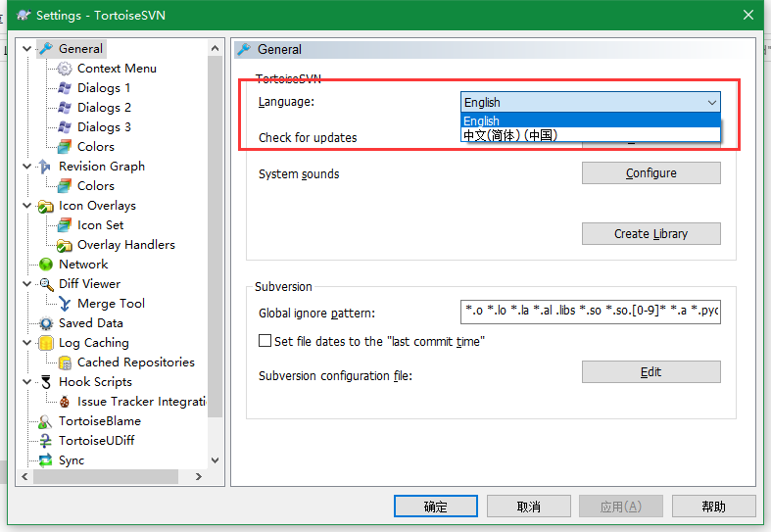
Task: Collapse the General tree node
Action: (27, 49)
